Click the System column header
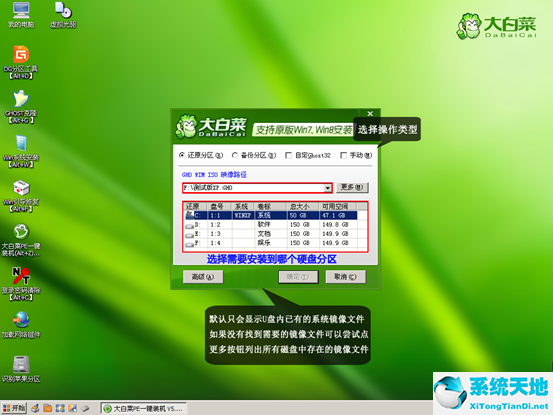The width and height of the screenshot is (553, 415). pos(243,206)
